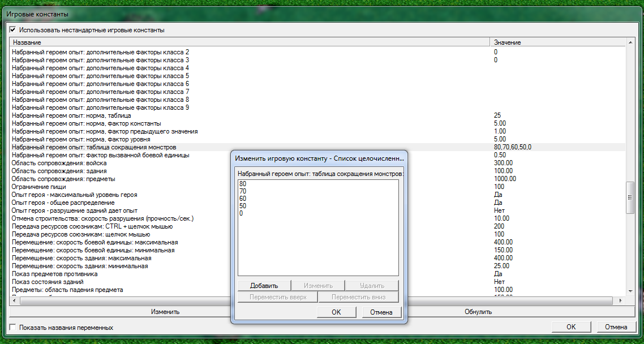Confirm main window with bottom-right OK

[571, 327]
